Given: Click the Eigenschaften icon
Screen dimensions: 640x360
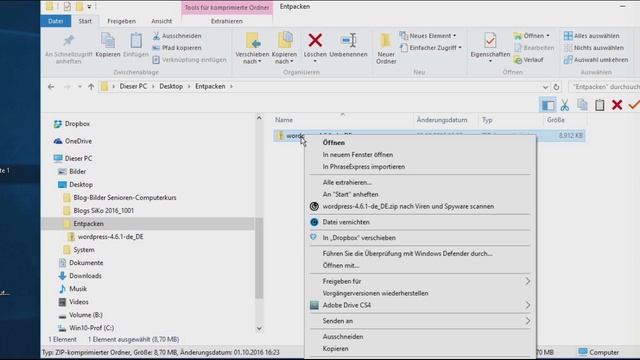Looking at the screenshot, I should pos(490,41).
